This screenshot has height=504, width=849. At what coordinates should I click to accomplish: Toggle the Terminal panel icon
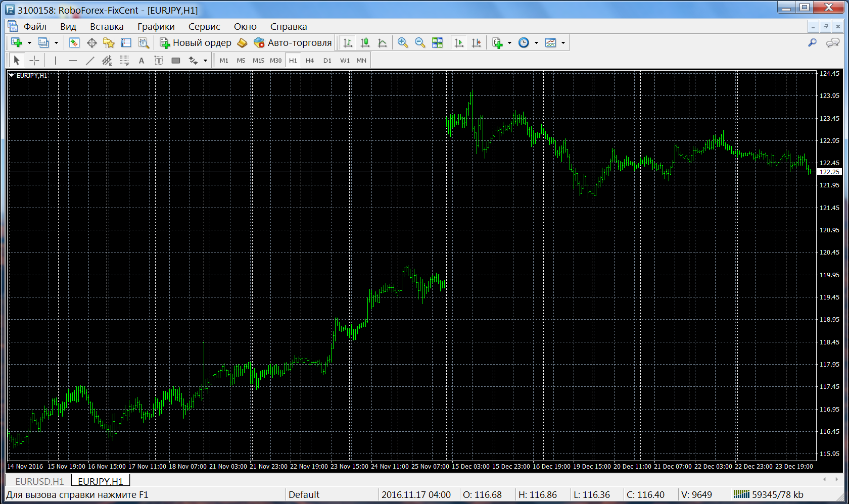126,43
